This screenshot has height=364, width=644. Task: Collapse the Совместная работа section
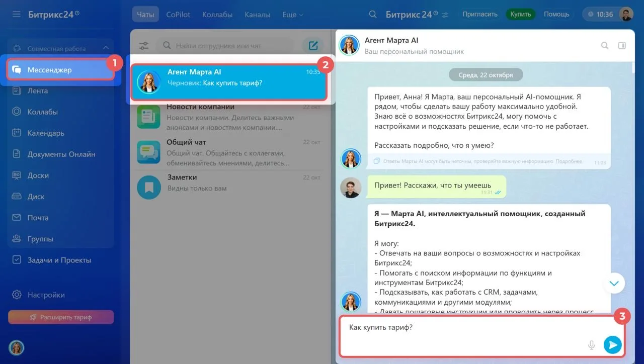pyautogui.click(x=106, y=48)
